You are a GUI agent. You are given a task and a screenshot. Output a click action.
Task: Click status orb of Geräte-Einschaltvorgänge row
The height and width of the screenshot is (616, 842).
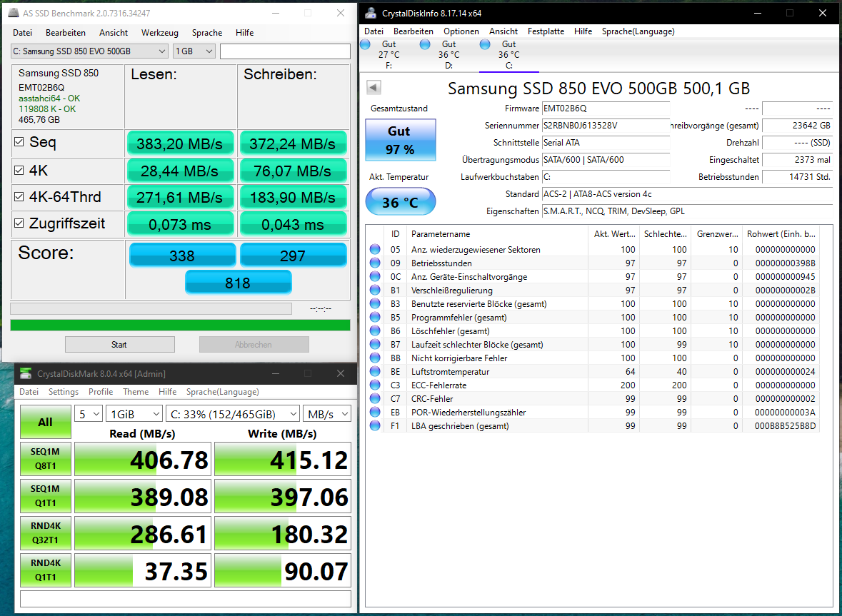pos(375,276)
